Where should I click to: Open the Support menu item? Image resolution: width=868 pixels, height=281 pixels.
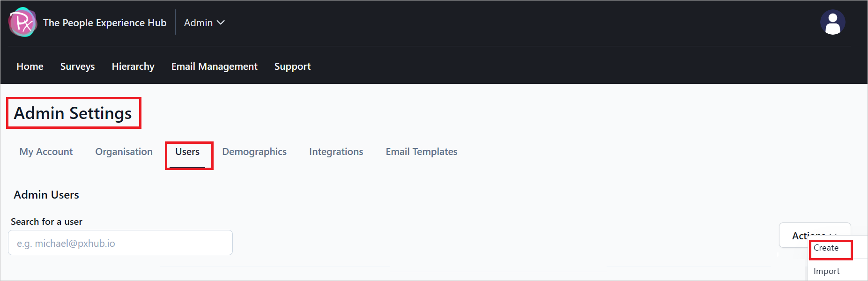tap(292, 67)
